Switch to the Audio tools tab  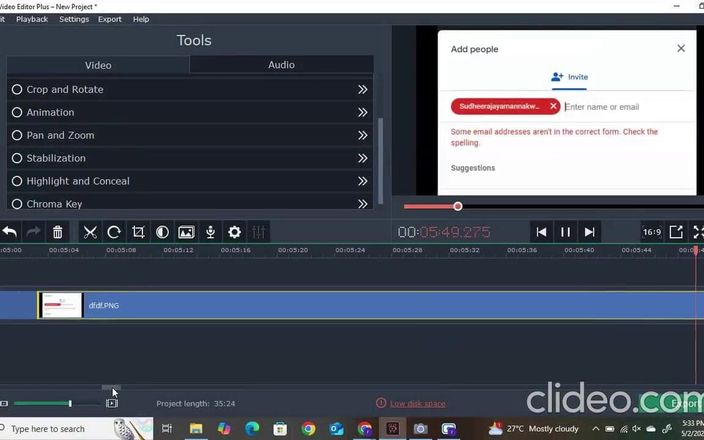[x=282, y=65]
